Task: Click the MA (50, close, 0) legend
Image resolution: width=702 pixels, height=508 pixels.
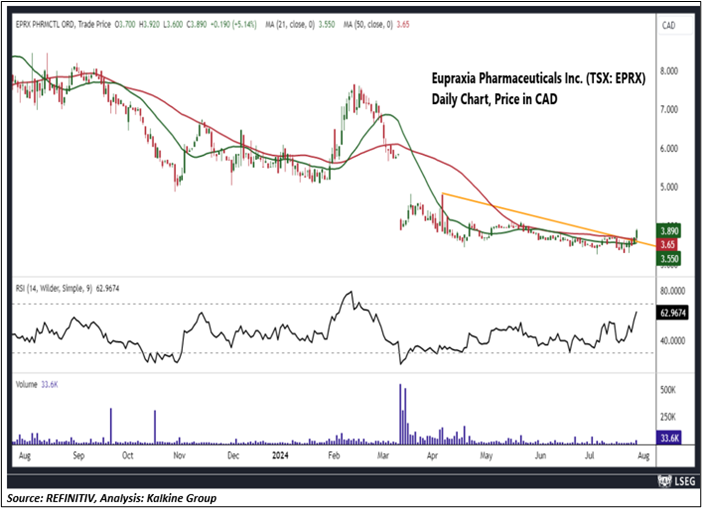Action: (x=368, y=24)
